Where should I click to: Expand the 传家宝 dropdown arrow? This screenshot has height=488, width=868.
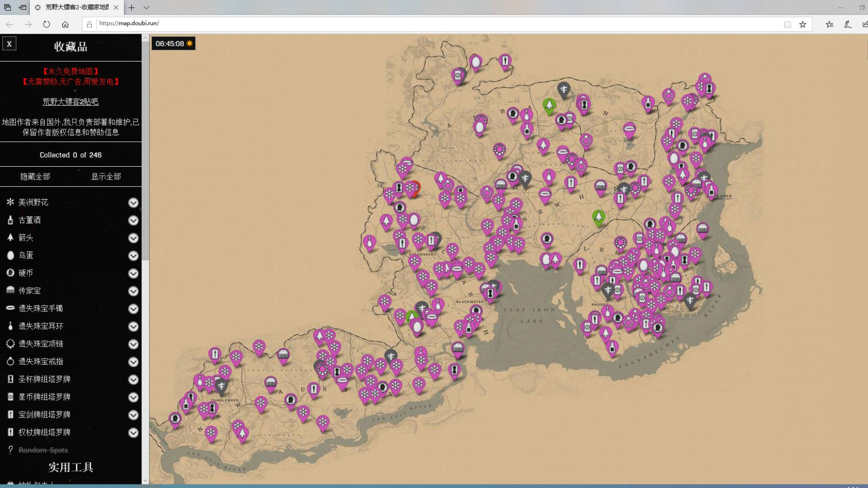point(133,291)
